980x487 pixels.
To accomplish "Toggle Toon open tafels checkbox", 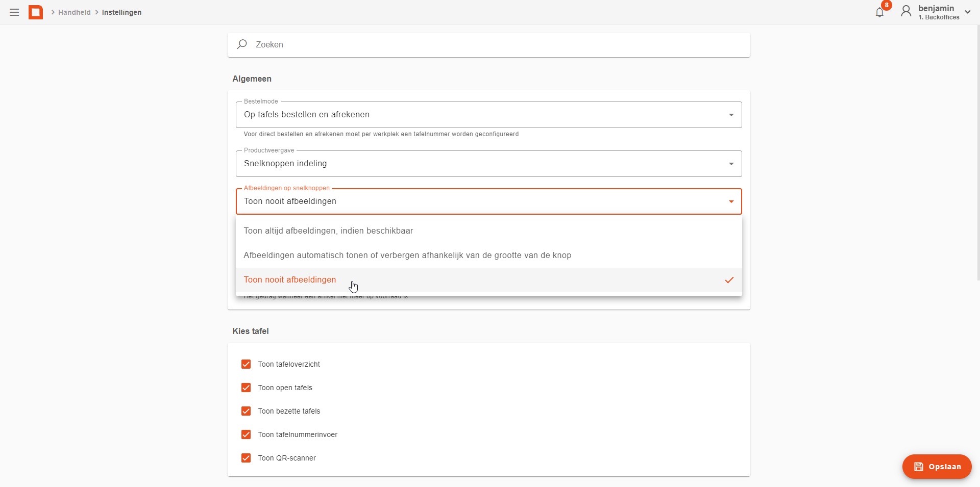I will pos(246,388).
